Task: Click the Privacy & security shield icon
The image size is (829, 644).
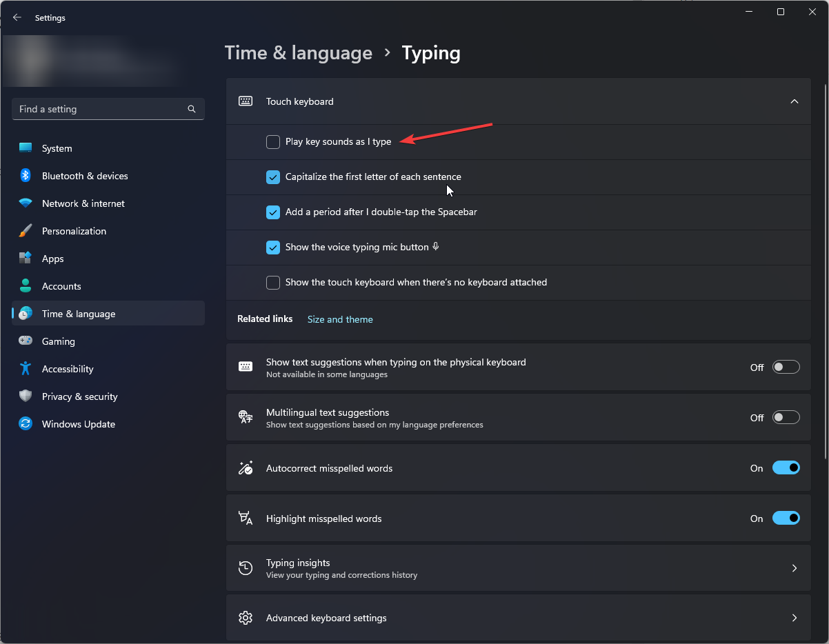Action: pos(26,396)
